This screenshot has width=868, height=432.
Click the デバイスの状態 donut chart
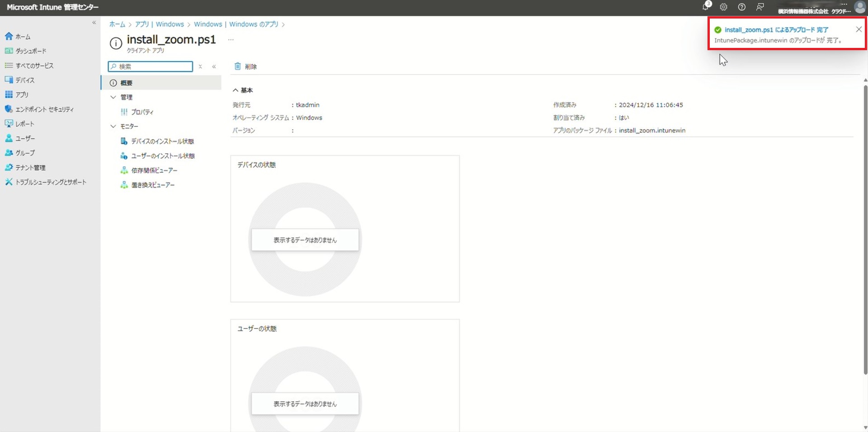(305, 239)
